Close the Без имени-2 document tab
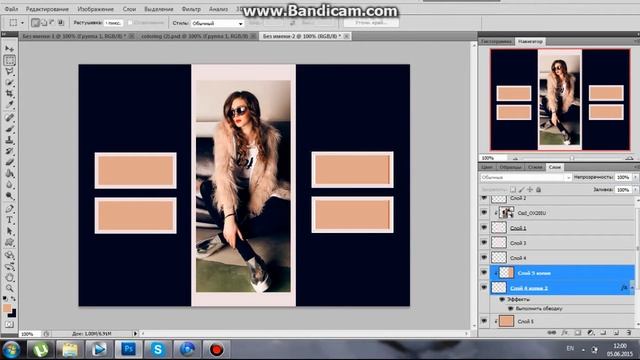The width and height of the screenshot is (640, 360). 346,36
